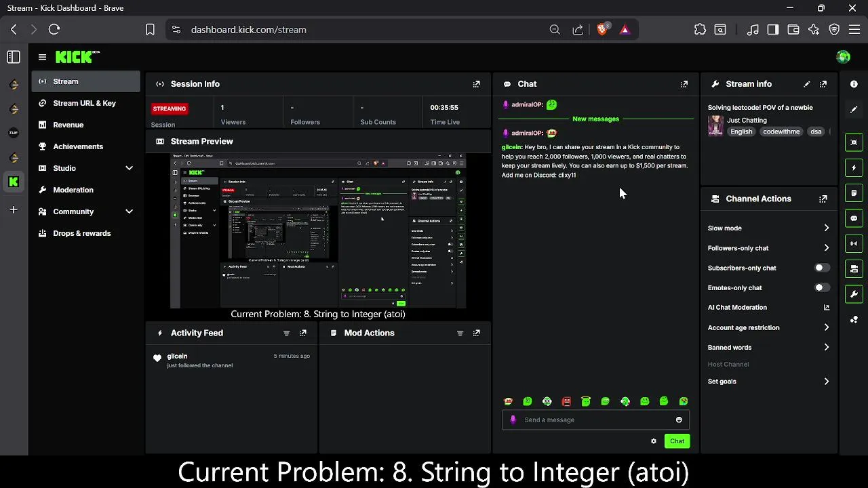Reload the page in the browser

(x=54, y=29)
